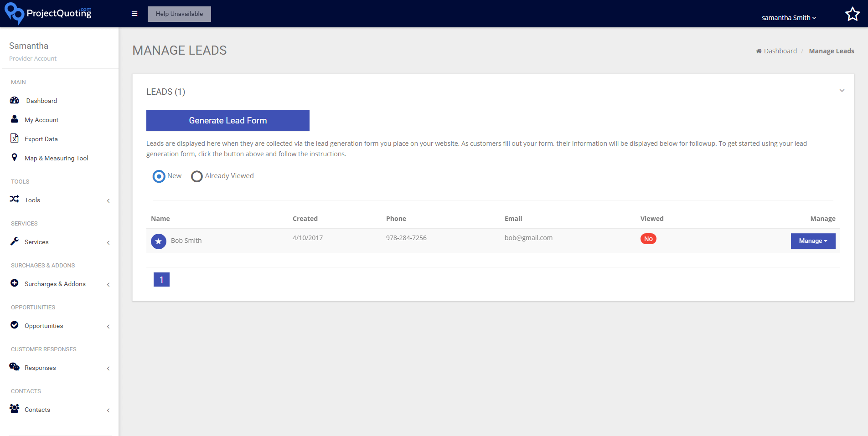Click the phone number 978-284-7256
Screen dimensions: 868x436
pyautogui.click(x=406, y=238)
